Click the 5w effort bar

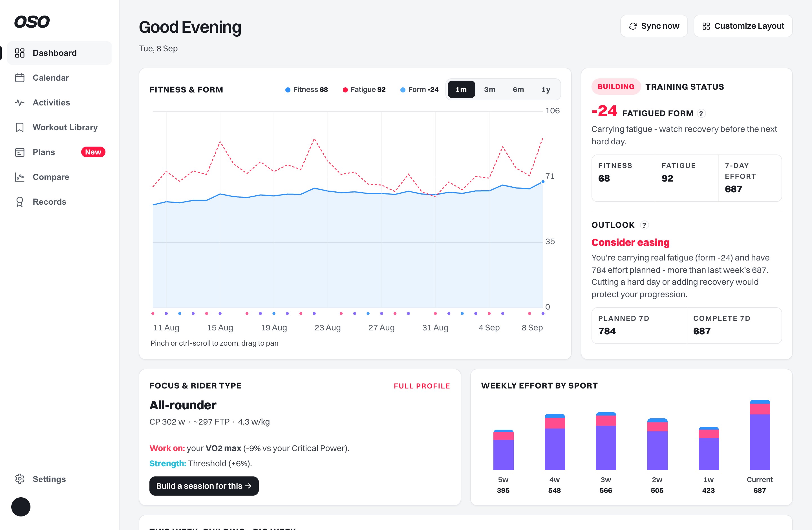click(503, 450)
